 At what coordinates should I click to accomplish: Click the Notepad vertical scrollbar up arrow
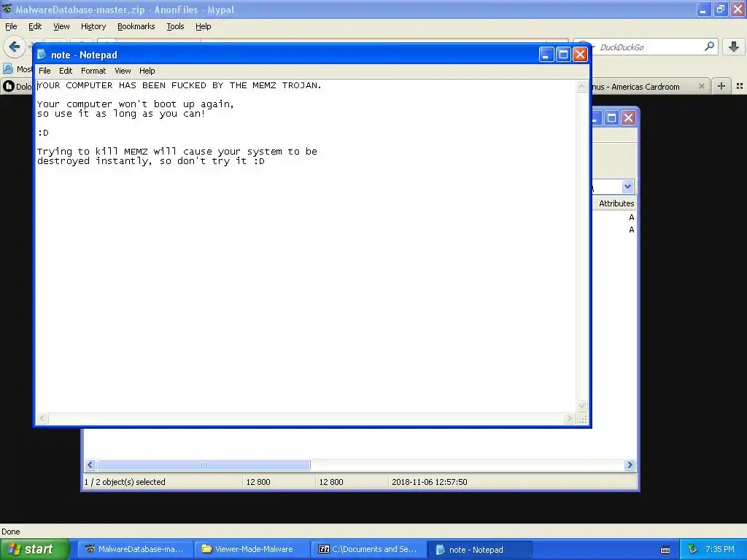[581, 87]
